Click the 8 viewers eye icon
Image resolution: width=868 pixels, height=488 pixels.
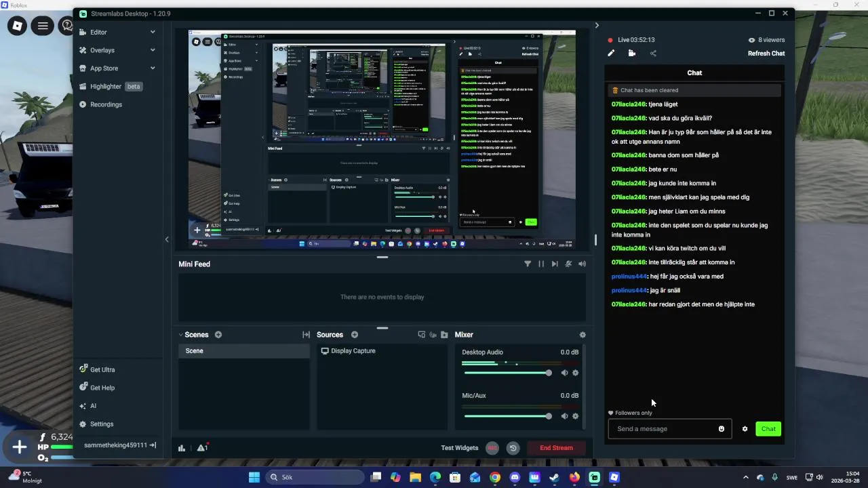(x=751, y=40)
